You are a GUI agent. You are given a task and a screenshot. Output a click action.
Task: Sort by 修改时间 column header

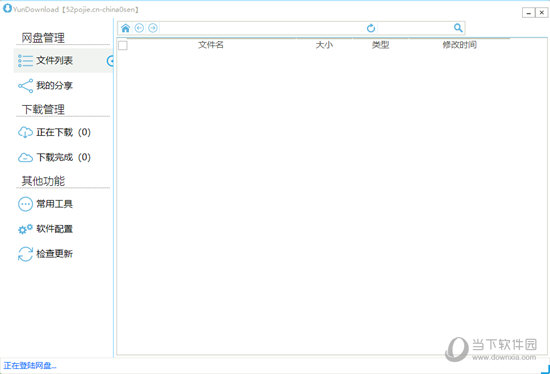tap(460, 45)
